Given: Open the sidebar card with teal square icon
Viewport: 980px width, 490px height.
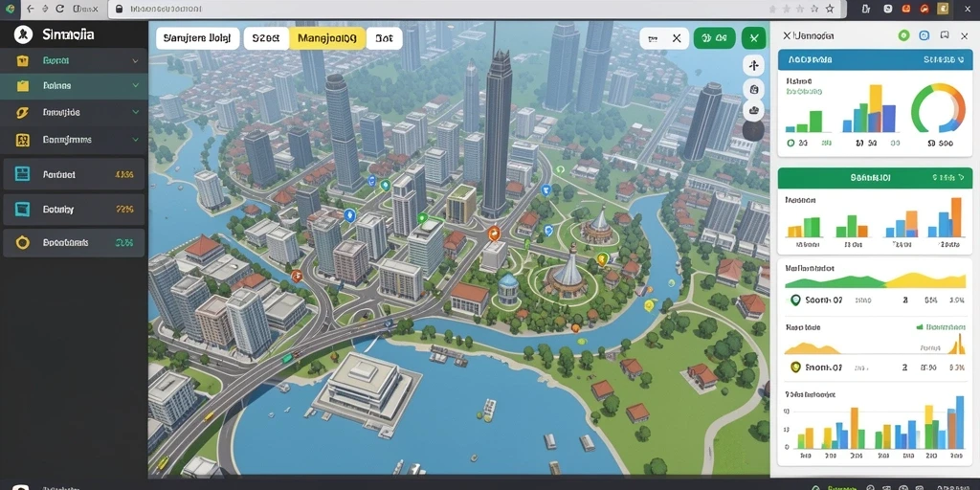Looking at the screenshot, I should click(74, 210).
